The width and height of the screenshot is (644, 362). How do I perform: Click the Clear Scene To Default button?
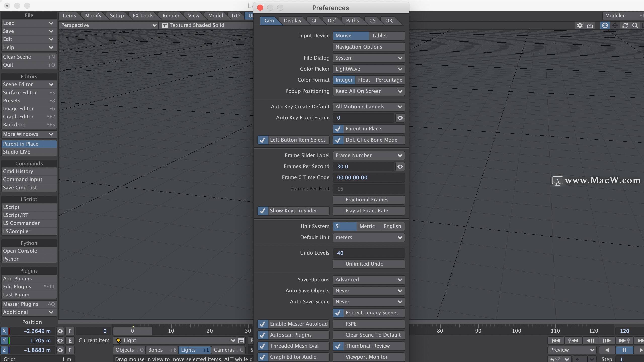pyautogui.click(x=373, y=334)
